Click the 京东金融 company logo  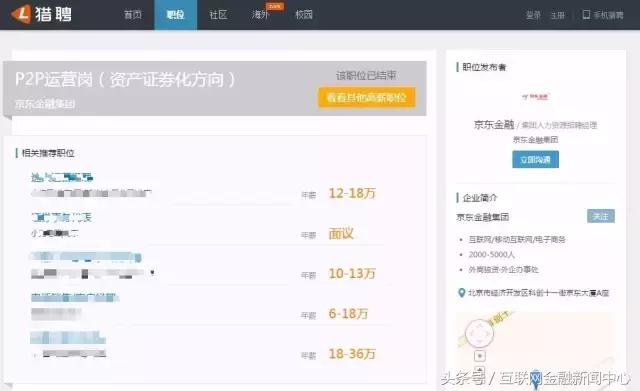(536, 97)
